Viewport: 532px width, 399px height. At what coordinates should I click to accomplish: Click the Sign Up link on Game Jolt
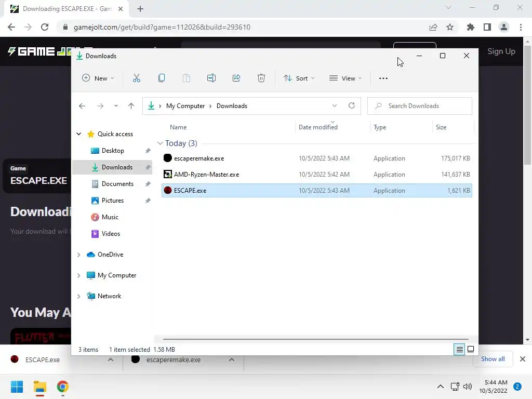coord(501,51)
